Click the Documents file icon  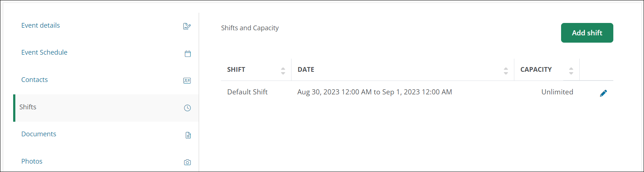188,135
